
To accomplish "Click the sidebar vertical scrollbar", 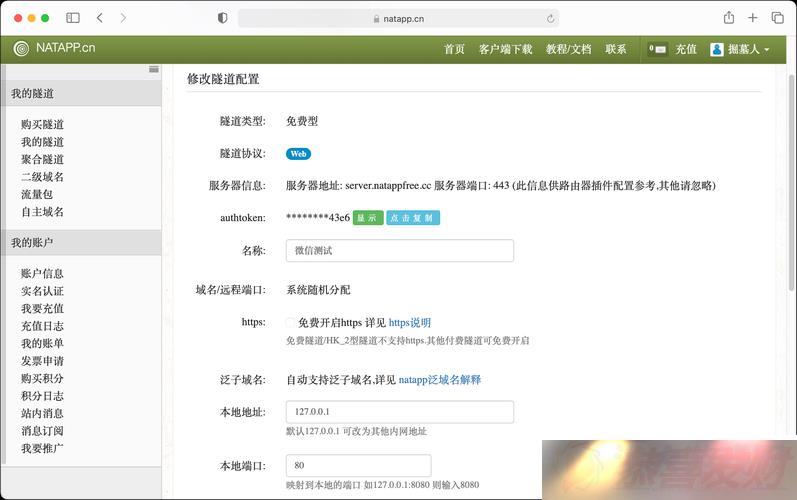I will click(4, 264).
